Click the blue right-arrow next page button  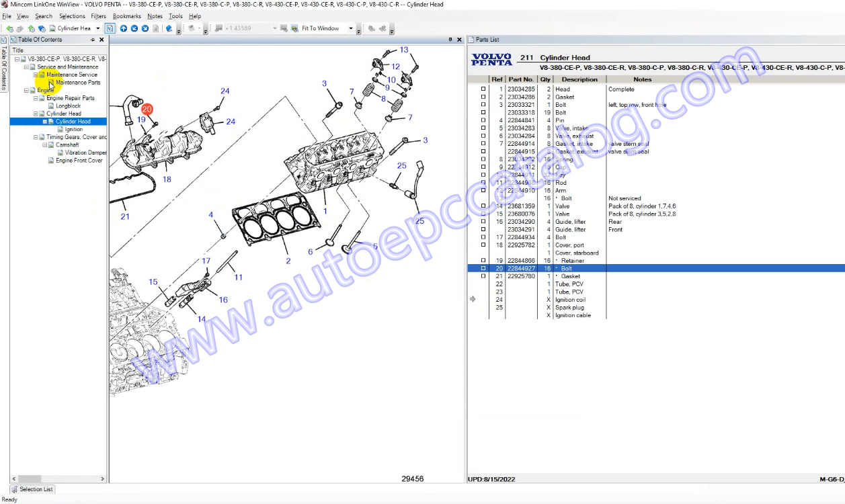[x=145, y=28]
